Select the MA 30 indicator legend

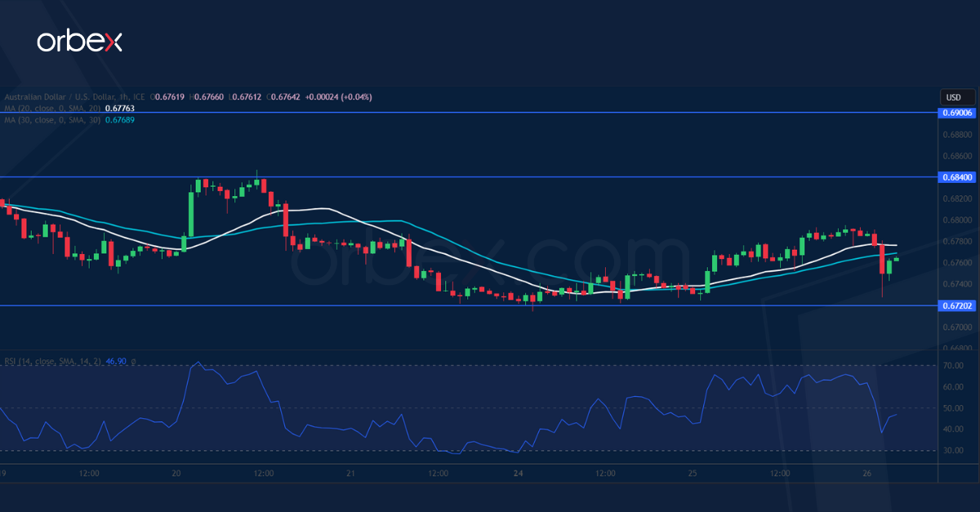[50, 120]
